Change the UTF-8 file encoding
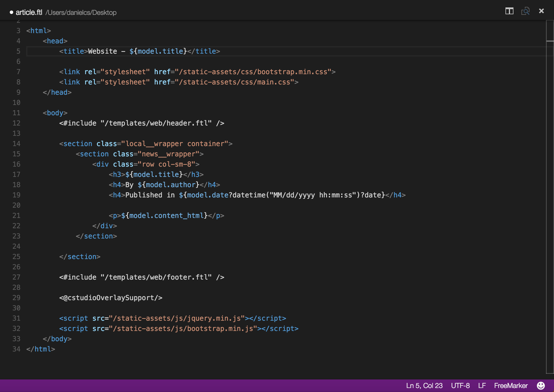 (460, 385)
